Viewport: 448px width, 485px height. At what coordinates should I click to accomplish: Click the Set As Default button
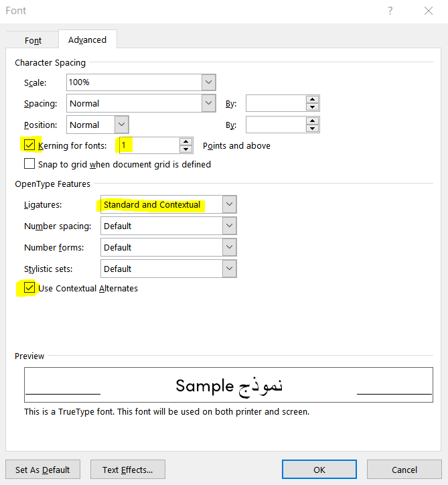pyautogui.click(x=42, y=470)
